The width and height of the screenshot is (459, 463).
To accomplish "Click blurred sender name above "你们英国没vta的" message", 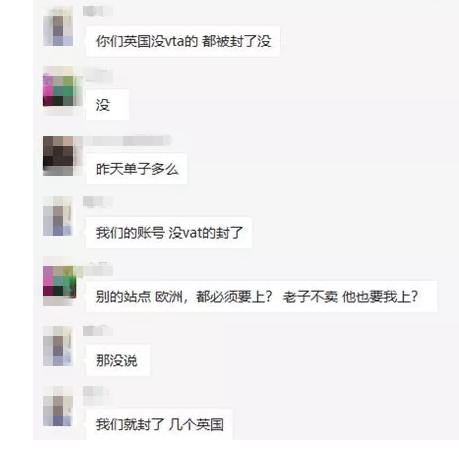I will click(x=98, y=11).
